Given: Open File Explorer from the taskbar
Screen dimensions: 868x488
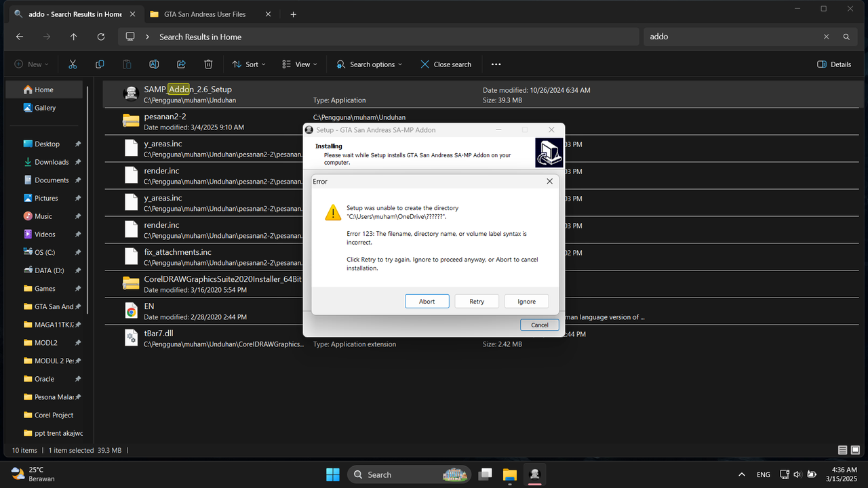Looking at the screenshot, I should 510,474.
